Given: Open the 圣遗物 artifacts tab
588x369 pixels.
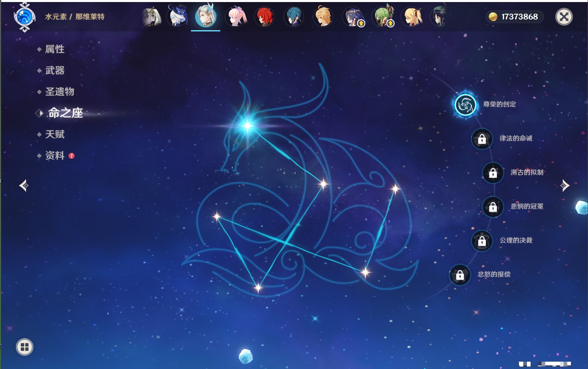Looking at the screenshot, I should tap(59, 92).
